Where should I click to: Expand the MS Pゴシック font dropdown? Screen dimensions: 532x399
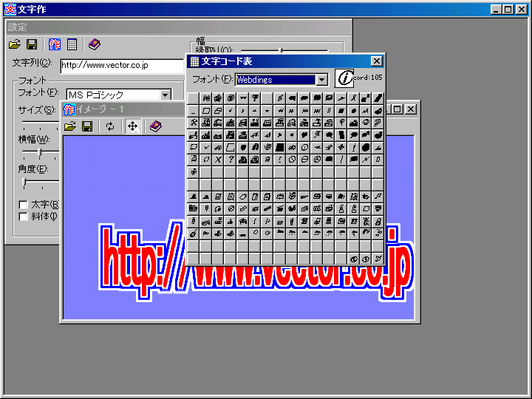166,95
